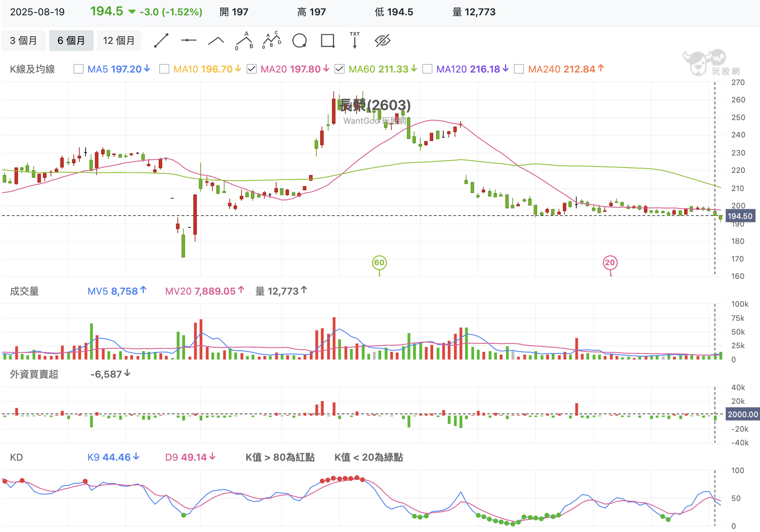Activate the TXT text annotation tool
Viewport: 760px width, 532px height.
click(355, 41)
